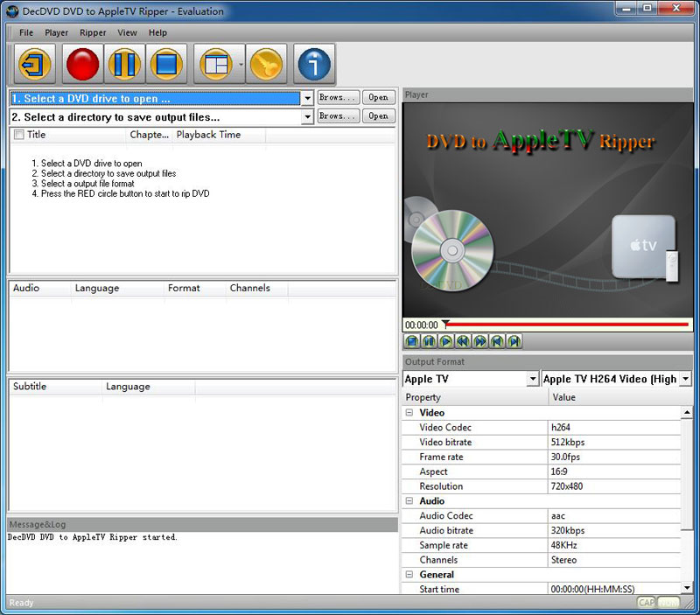Select the Channels Stereo value

click(x=614, y=560)
